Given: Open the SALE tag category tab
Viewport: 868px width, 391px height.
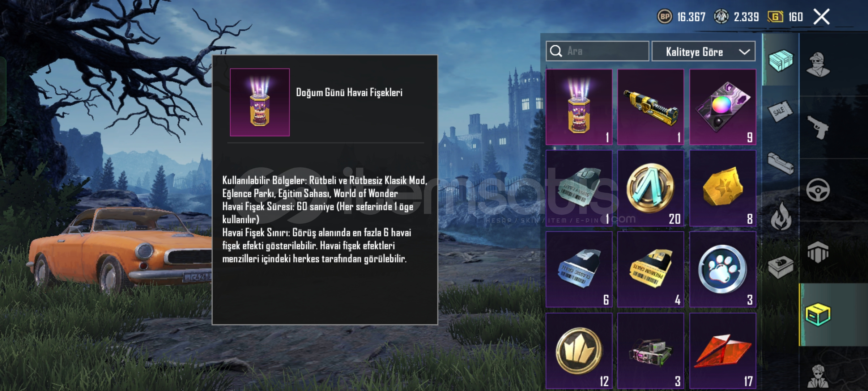Looking at the screenshot, I should [x=780, y=112].
